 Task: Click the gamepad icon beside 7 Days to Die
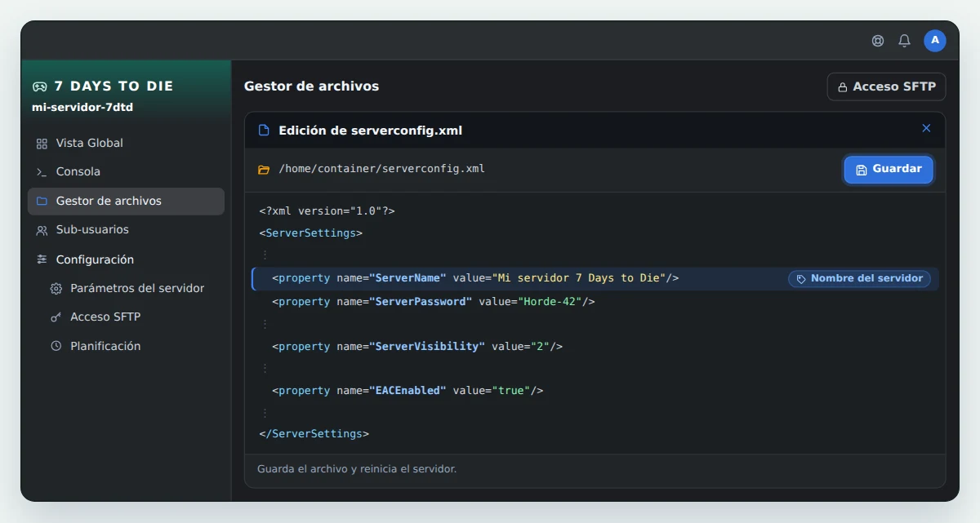tap(40, 86)
